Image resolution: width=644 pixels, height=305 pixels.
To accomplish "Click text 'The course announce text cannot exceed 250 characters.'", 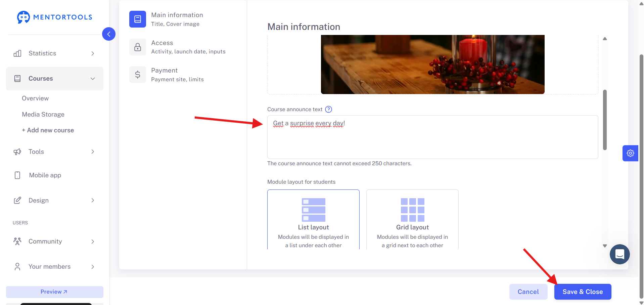I will click(x=339, y=164).
